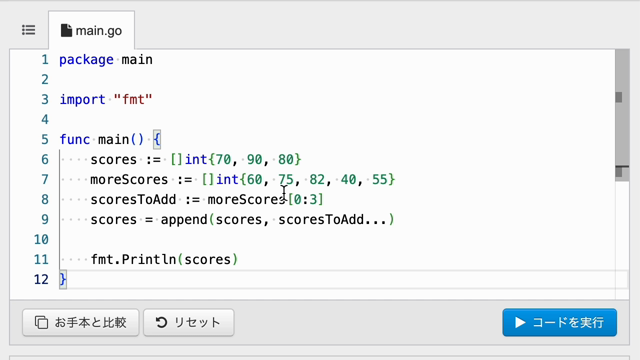Click line number 5 in gutter
The width and height of the screenshot is (640, 360).
[45, 140]
